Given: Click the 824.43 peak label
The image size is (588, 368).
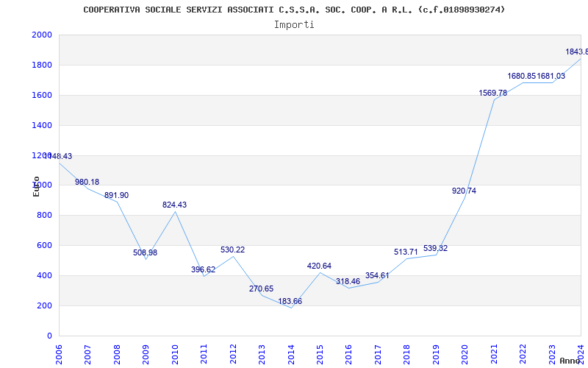Looking at the screenshot, I should pos(174,205).
